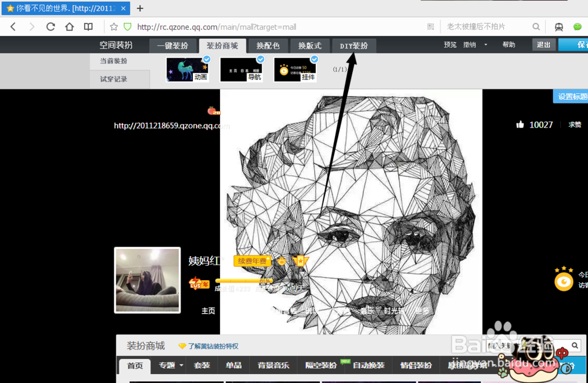588x383 pixels.
Task: Open the green WeChat chat icon
Action: click(x=577, y=26)
